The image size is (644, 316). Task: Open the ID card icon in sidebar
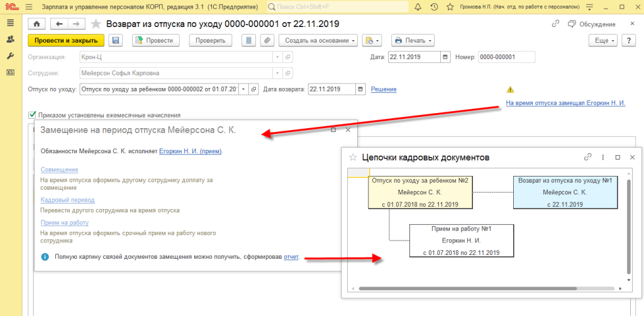coord(10,72)
